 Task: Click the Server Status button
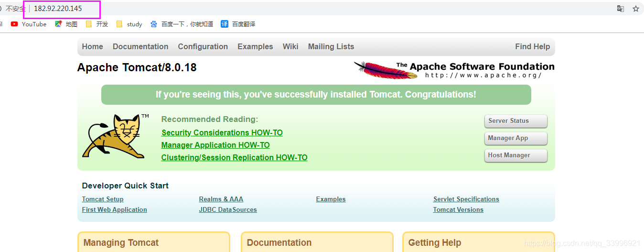click(x=516, y=121)
